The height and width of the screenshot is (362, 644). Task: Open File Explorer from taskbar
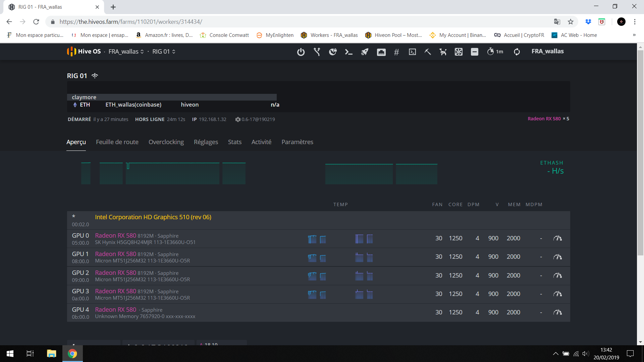click(51, 354)
